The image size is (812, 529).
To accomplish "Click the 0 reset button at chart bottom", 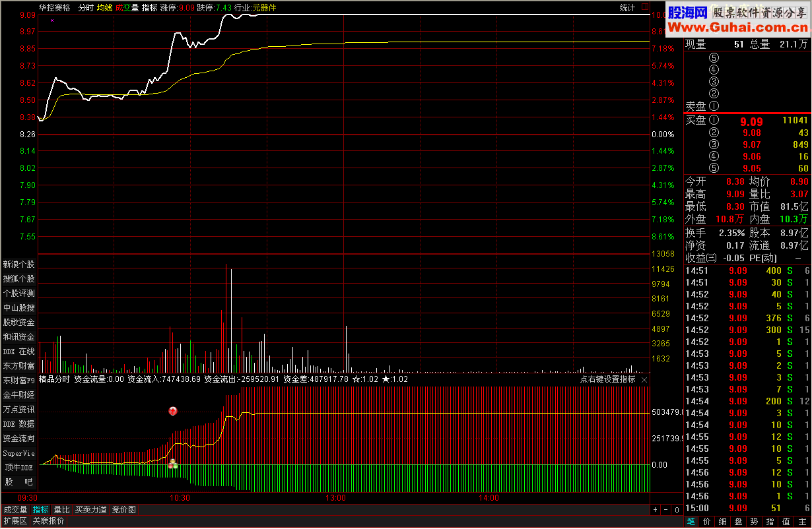I will pyautogui.click(x=677, y=510).
